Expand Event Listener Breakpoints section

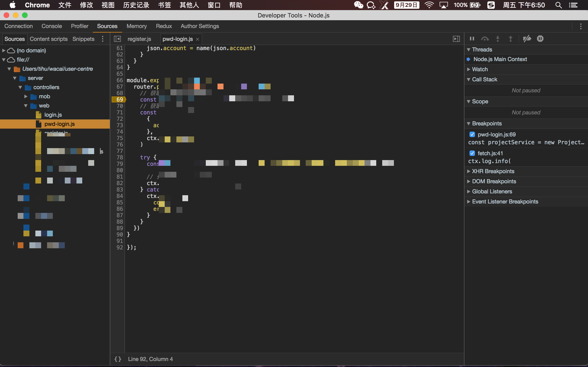[469, 202]
